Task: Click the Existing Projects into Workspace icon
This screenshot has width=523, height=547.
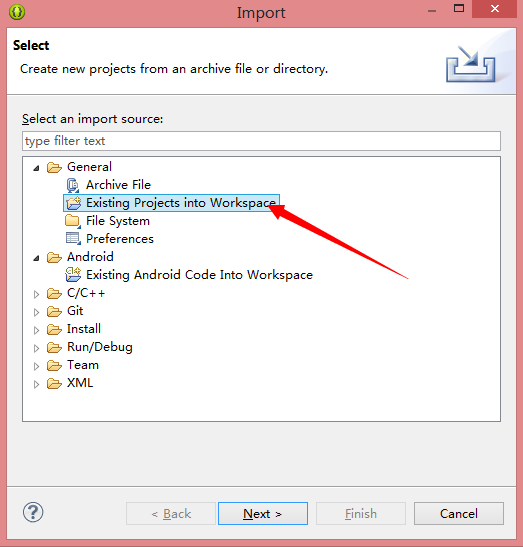Action: point(73,203)
